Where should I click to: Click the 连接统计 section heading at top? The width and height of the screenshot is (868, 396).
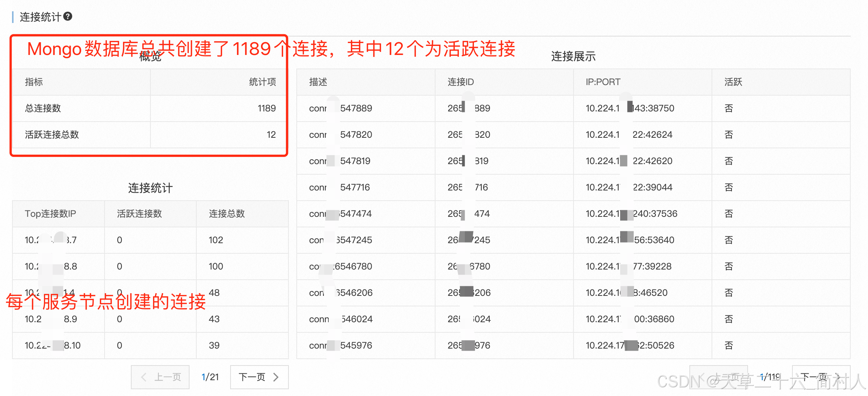click(x=40, y=17)
